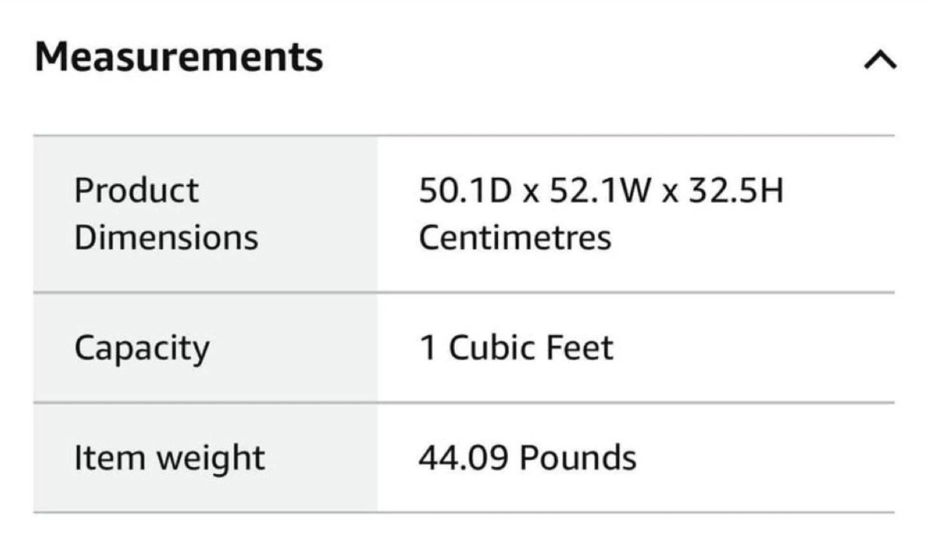Click the number 44.09 in weight row
928x560 pixels.
pos(463,458)
